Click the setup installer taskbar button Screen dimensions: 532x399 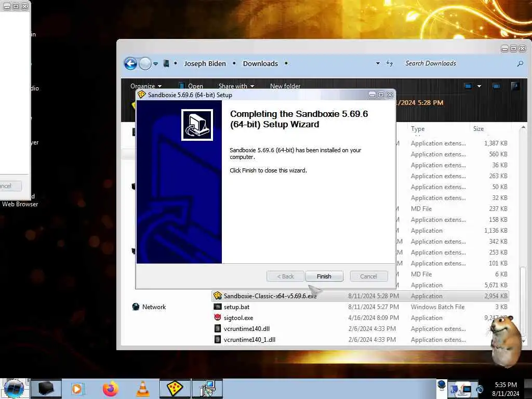pos(207,389)
